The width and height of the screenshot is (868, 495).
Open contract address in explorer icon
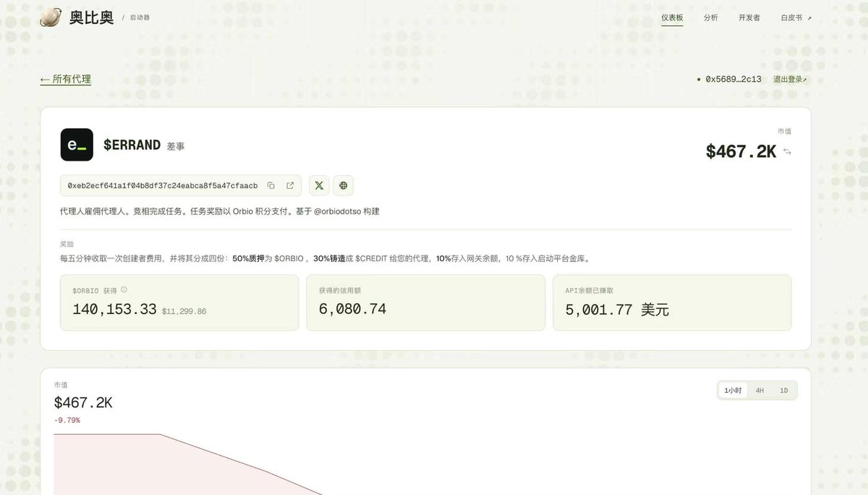pyautogui.click(x=290, y=186)
